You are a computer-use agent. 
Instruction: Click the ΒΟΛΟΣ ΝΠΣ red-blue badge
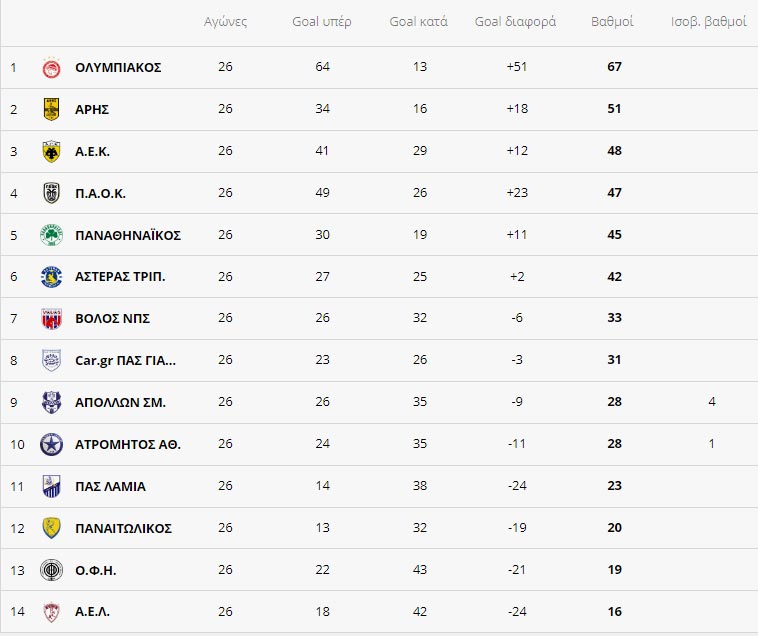pos(51,318)
